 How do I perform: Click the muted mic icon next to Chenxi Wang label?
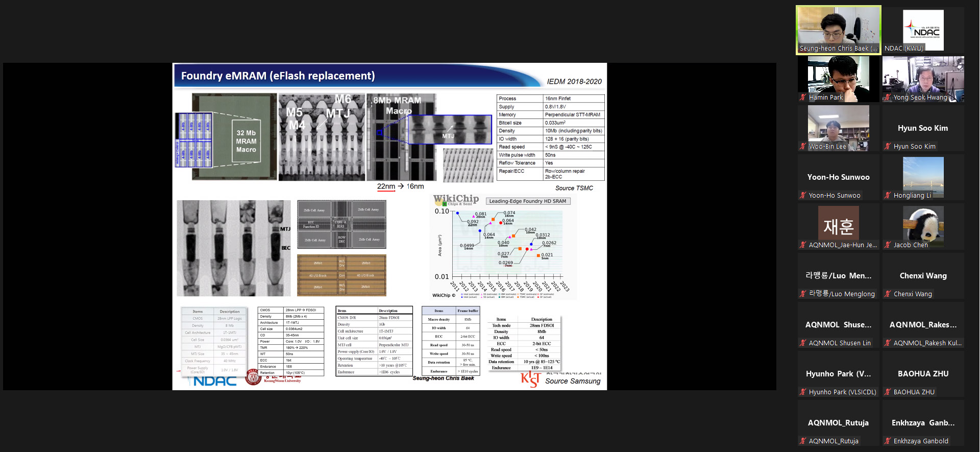click(x=888, y=294)
